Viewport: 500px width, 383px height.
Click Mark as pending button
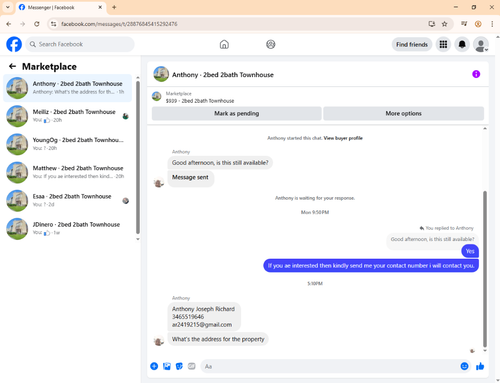[236, 113]
